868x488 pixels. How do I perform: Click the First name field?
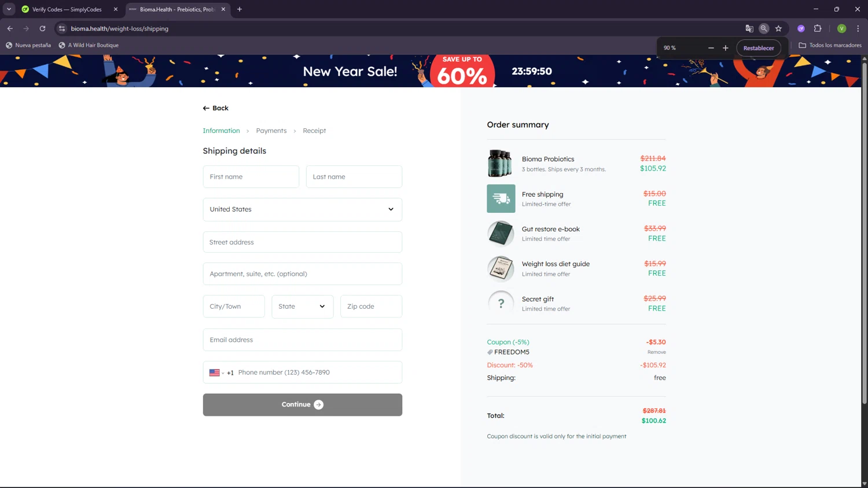click(x=251, y=177)
